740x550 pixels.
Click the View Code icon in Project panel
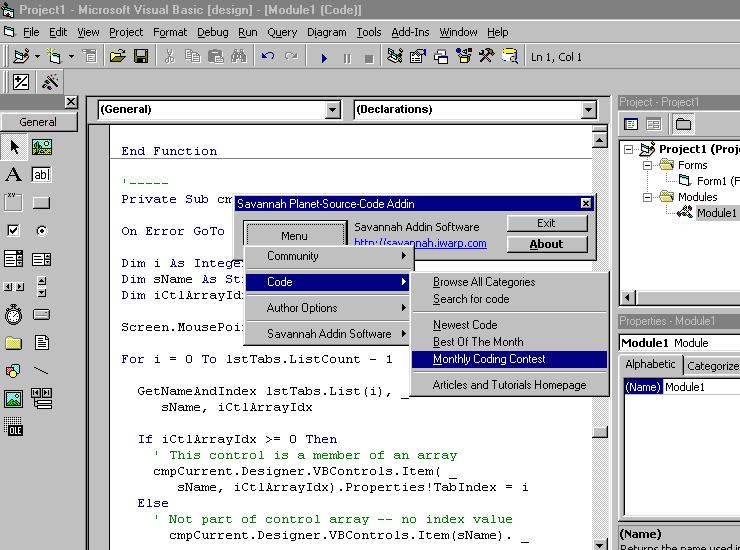[x=631, y=124]
